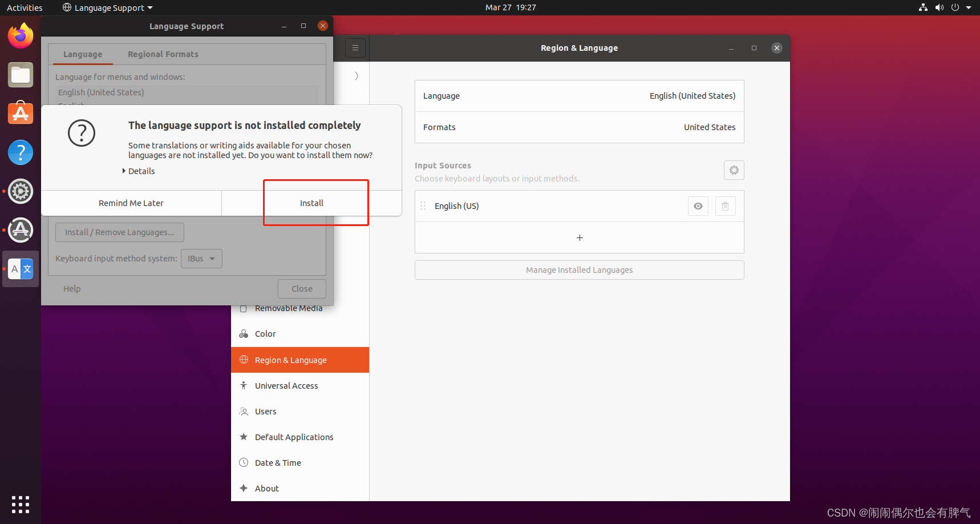Open network status icon in top bar
The width and height of the screenshot is (980, 524).
[923, 7]
